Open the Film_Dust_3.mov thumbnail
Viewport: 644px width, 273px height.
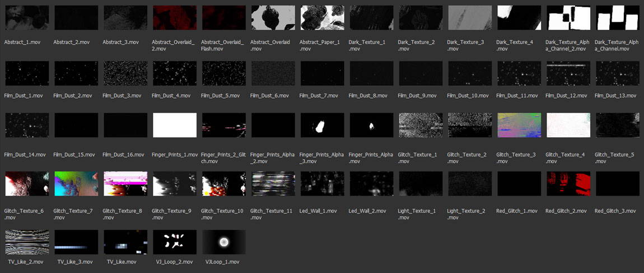coord(125,73)
